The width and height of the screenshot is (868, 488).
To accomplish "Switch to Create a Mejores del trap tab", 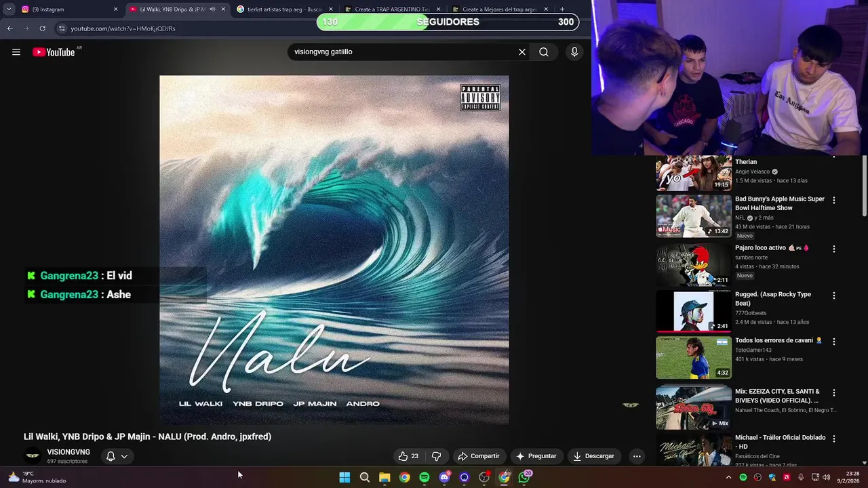I will click(500, 9).
